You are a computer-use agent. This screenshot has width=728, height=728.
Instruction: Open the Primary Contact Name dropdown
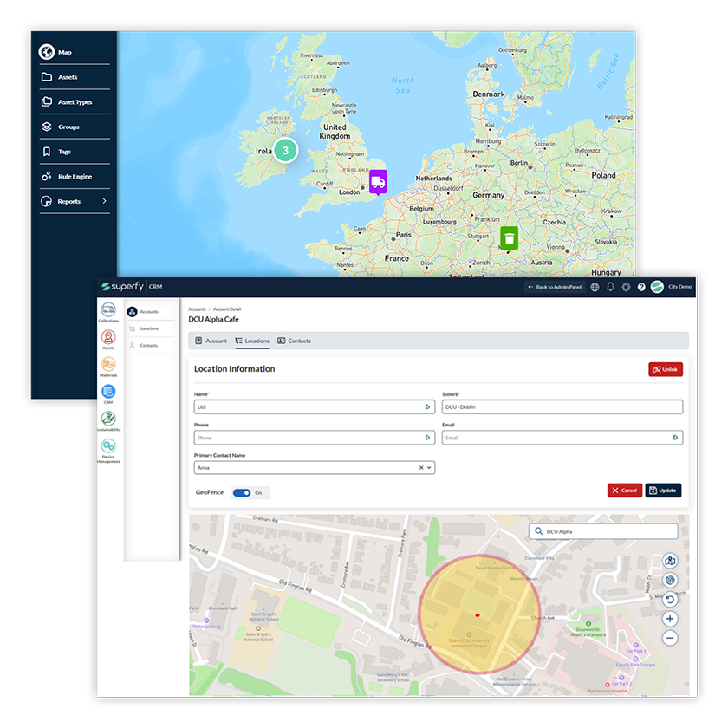click(x=430, y=467)
